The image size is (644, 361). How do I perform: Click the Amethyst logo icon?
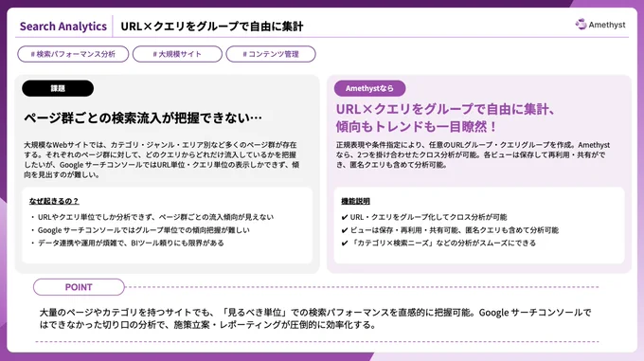pyautogui.click(x=581, y=25)
